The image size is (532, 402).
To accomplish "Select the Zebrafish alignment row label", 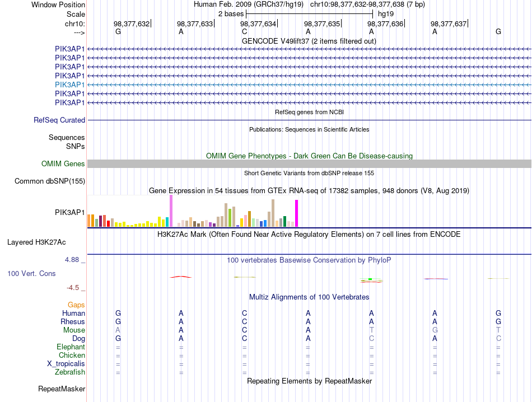I will (x=70, y=372).
